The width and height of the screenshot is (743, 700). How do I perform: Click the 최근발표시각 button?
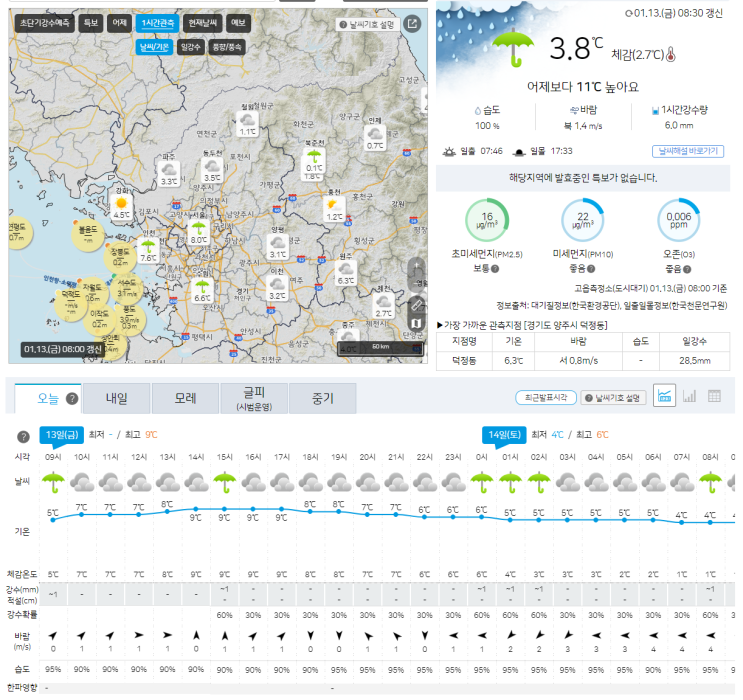(546, 398)
